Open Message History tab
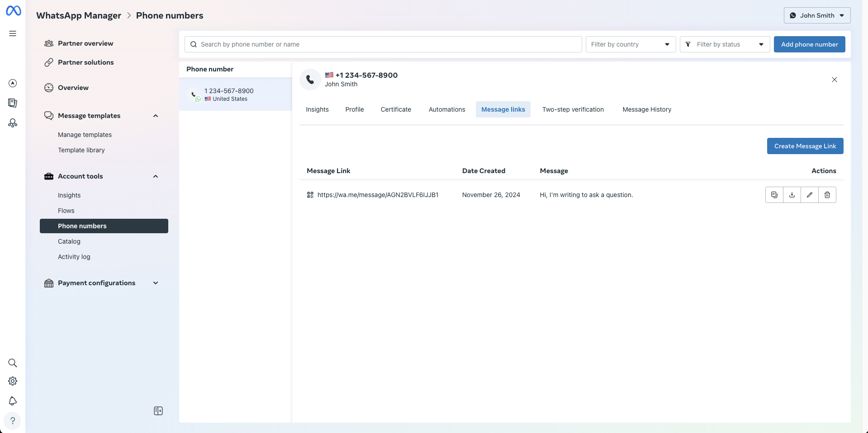 tap(647, 109)
